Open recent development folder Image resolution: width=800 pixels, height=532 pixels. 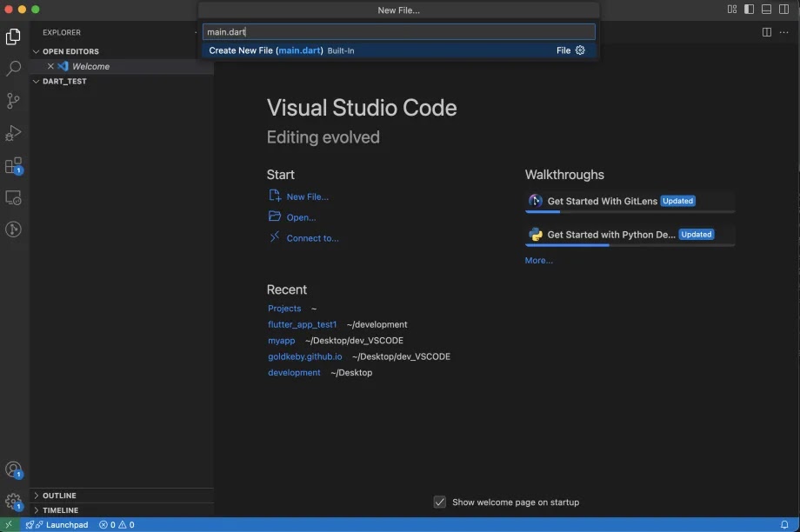294,372
